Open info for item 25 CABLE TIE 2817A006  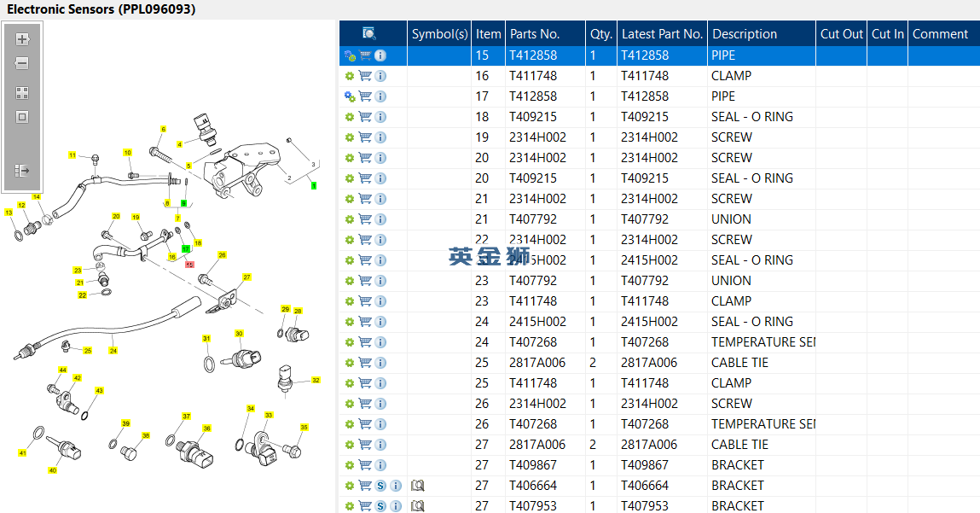[x=380, y=363]
